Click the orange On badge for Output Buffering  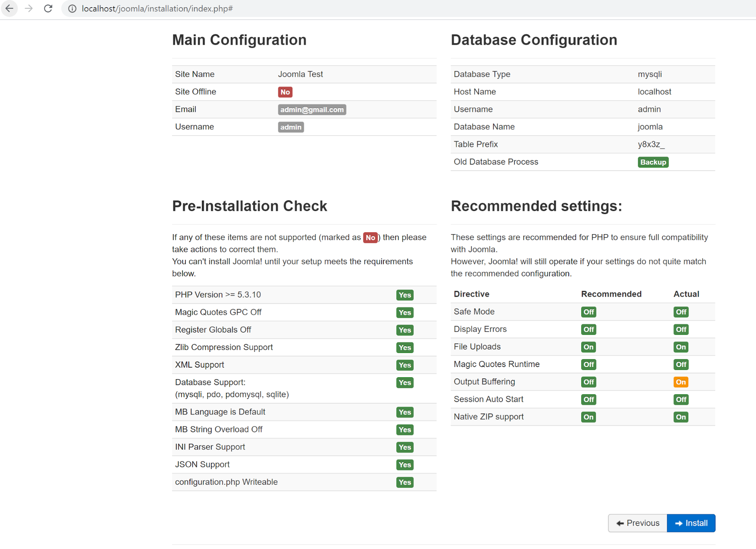(681, 382)
